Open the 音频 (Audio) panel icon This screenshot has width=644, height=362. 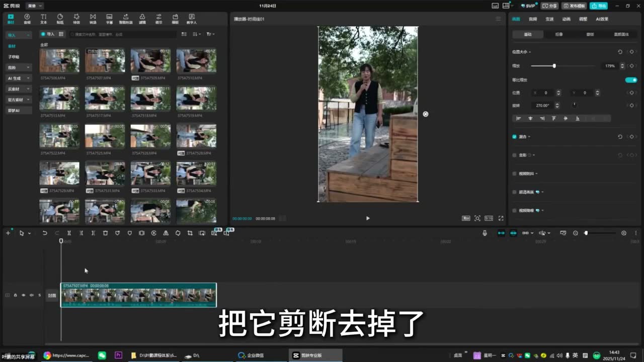click(27, 19)
